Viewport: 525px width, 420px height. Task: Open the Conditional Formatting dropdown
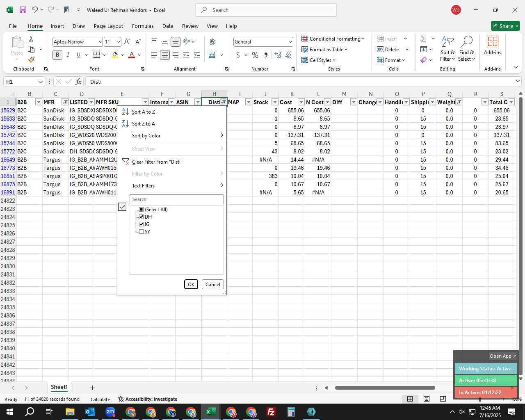pyautogui.click(x=333, y=39)
